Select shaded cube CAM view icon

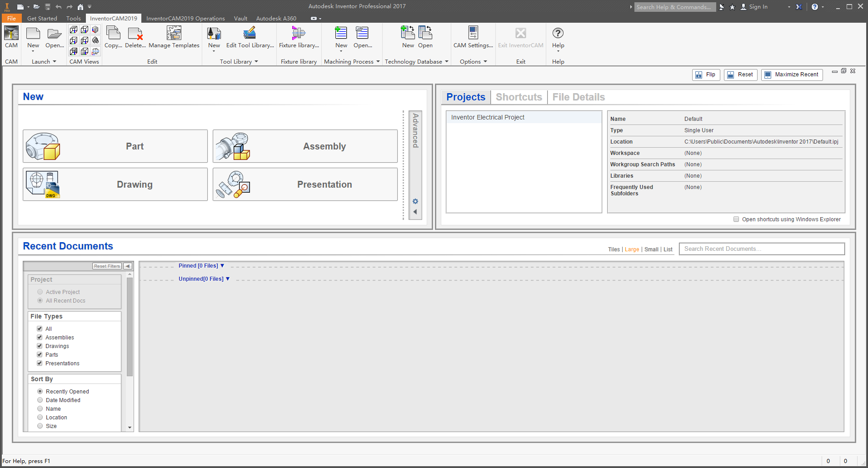click(95, 30)
